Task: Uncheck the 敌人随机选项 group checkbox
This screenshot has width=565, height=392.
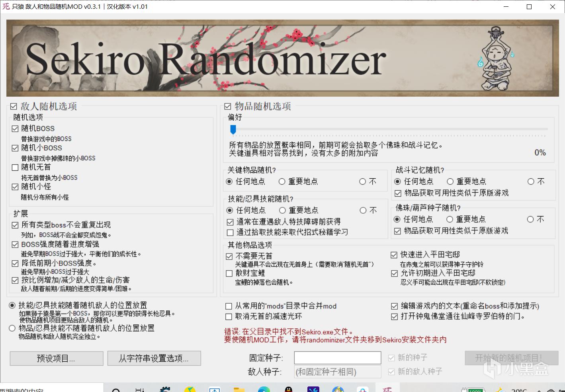Action: (x=14, y=107)
